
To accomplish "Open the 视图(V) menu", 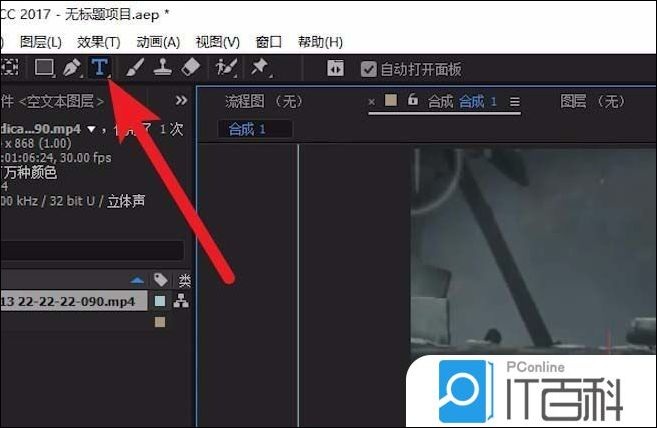I will click(217, 42).
